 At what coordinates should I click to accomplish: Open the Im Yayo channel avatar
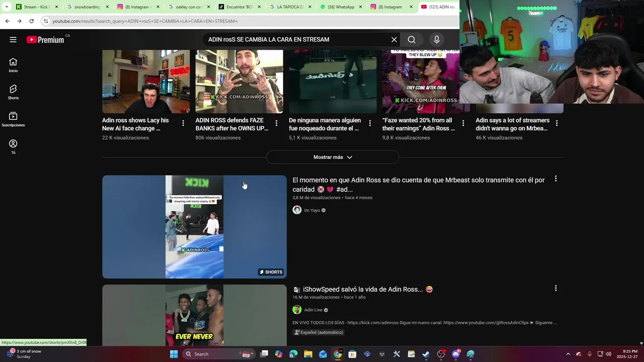297,210
